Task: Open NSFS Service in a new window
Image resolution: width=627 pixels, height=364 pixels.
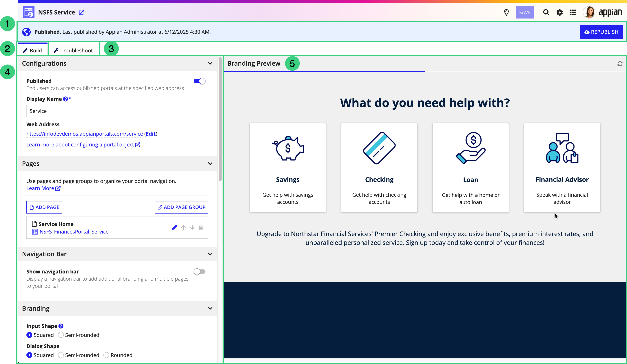Action: point(81,12)
